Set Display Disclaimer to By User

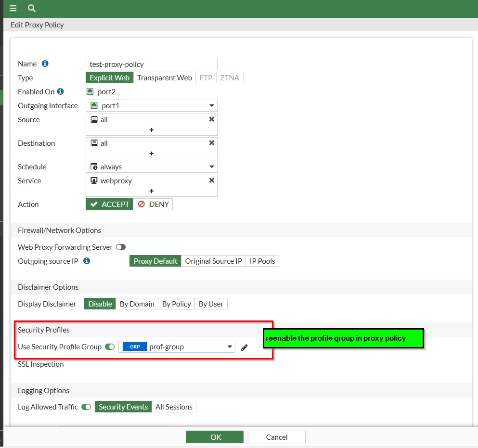(211, 304)
